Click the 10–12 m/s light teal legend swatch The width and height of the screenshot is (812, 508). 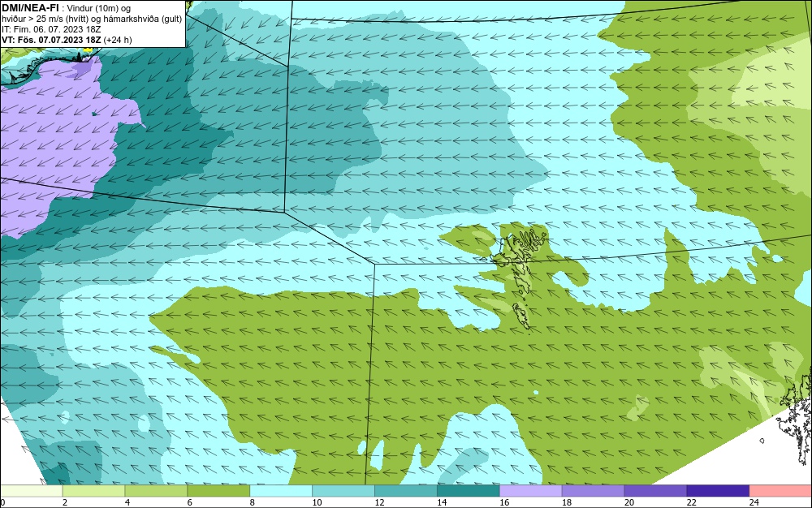[343, 491]
